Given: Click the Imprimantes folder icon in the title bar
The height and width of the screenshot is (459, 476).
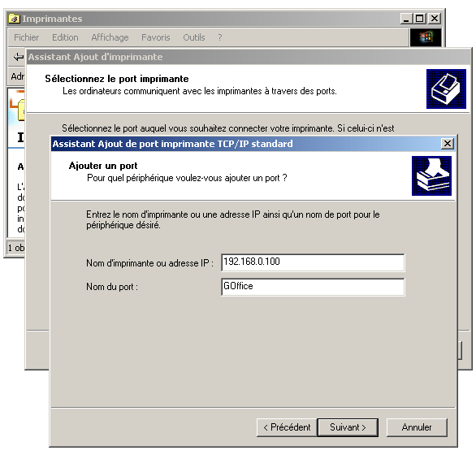Looking at the screenshot, I should pyautogui.click(x=14, y=19).
